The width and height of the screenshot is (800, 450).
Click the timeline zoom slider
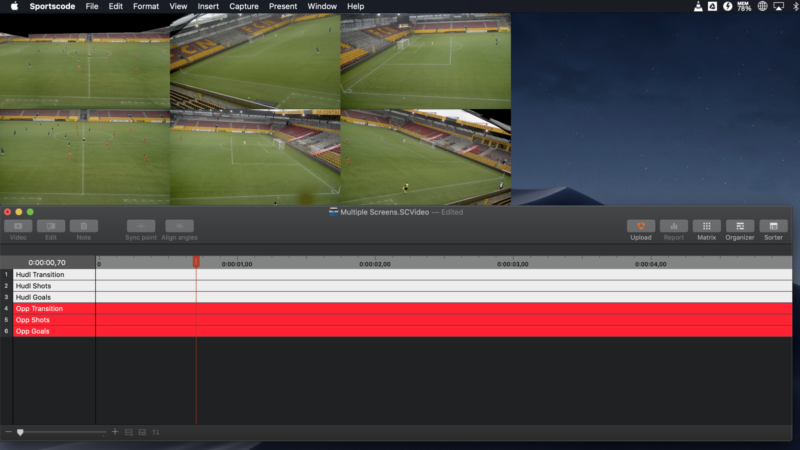tap(20, 432)
